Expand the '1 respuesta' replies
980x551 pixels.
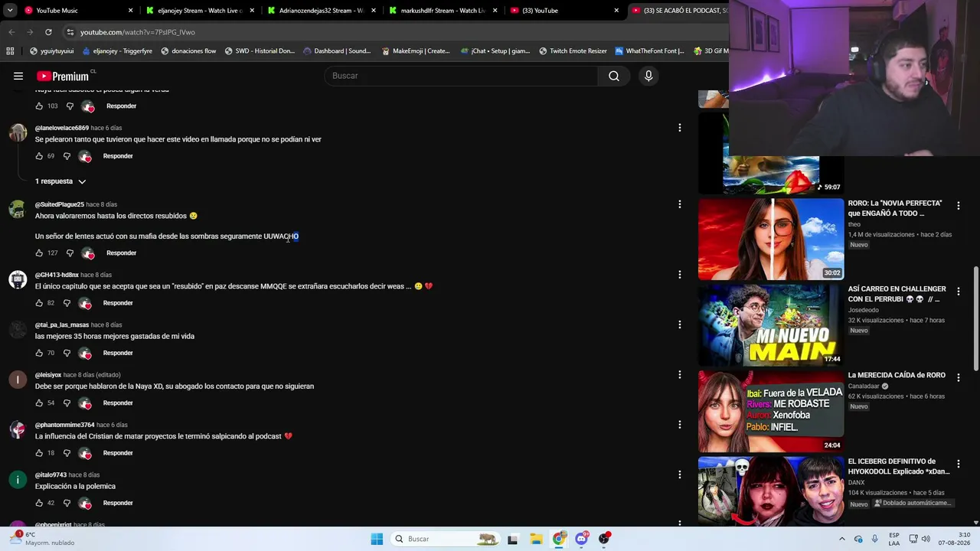(60, 181)
